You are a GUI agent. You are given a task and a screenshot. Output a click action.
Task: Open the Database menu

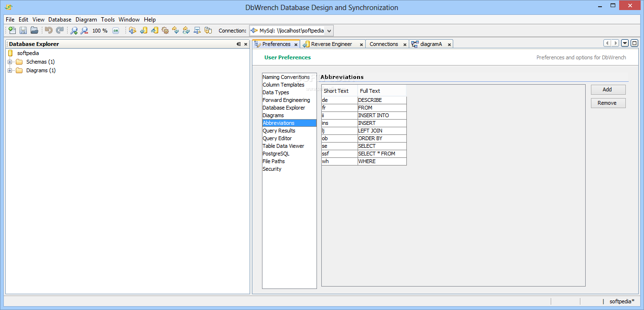[60, 20]
